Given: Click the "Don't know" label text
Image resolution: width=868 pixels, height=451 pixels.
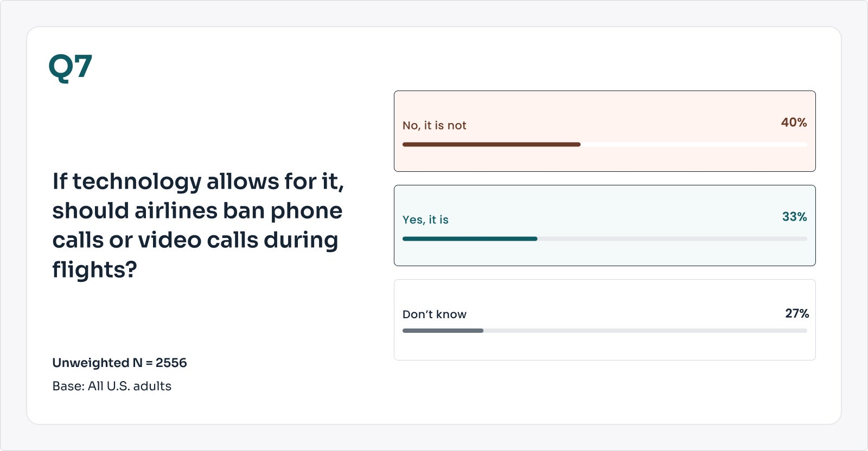Looking at the screenshot, I should (x=434, y=314).
